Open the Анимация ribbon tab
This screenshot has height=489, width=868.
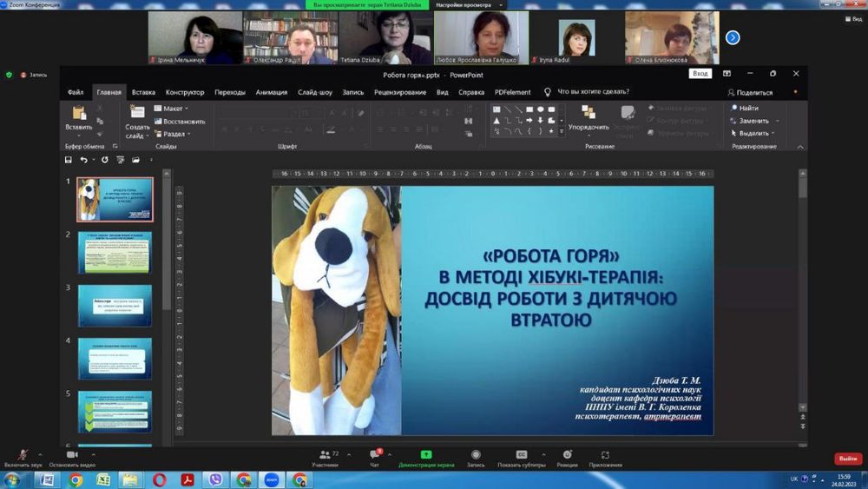[x=272, y=92]
